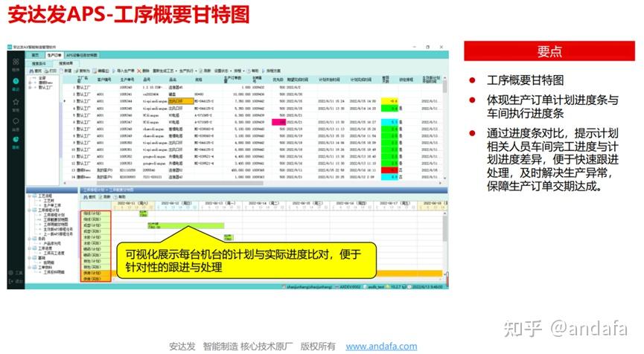Collapse the 工艺流程 tree node
This screenshot has width=644, height=354.
point(30,196)
